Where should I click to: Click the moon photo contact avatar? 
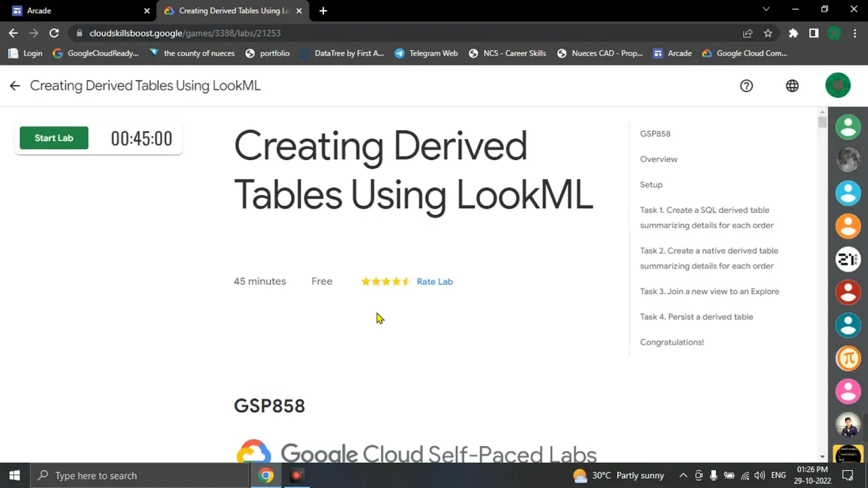click(848, 160)
